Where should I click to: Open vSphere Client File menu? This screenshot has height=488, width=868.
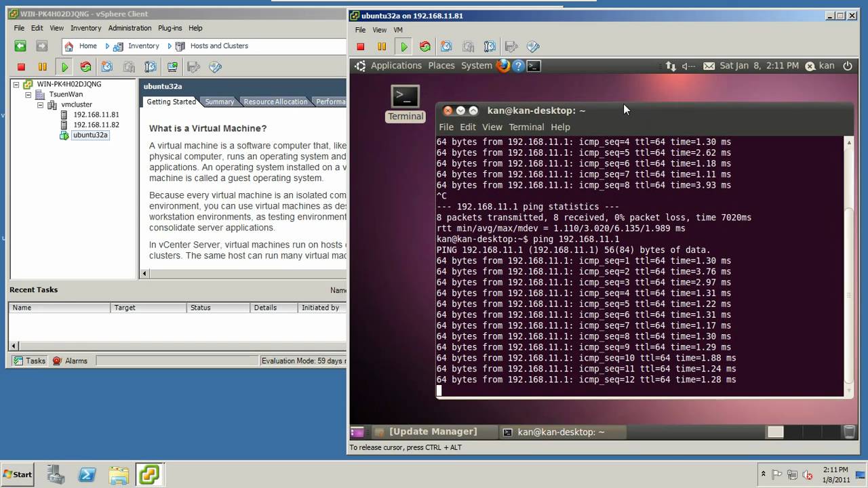19,28
